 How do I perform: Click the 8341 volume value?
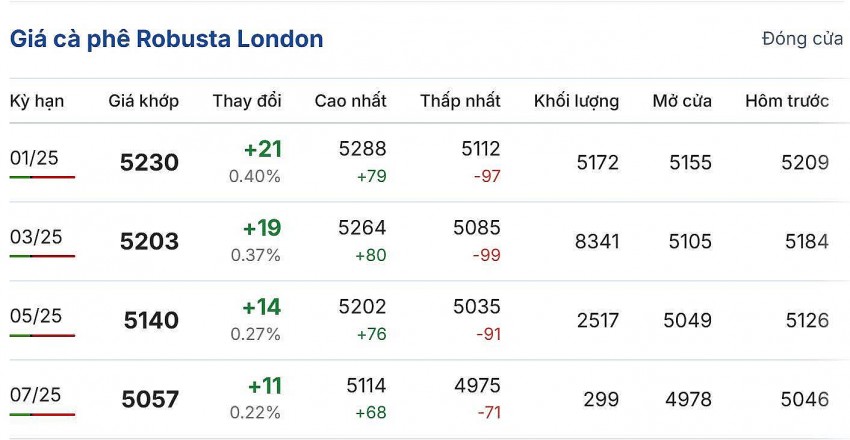pos(598,241)
